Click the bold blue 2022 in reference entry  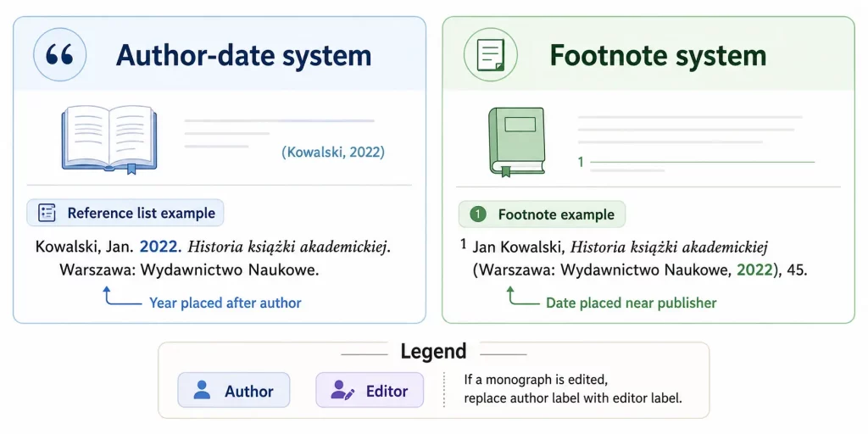click(160, 247)
